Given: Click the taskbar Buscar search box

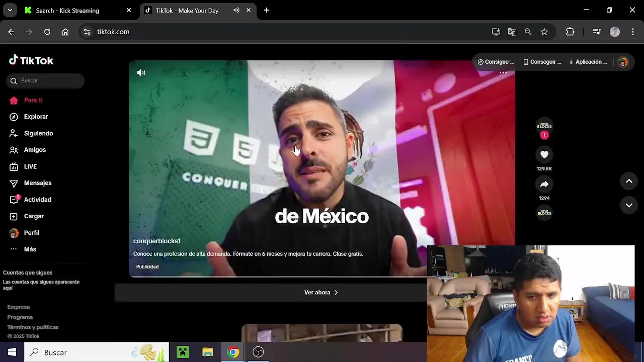Looking at the screenshot, I should (97, 352).
